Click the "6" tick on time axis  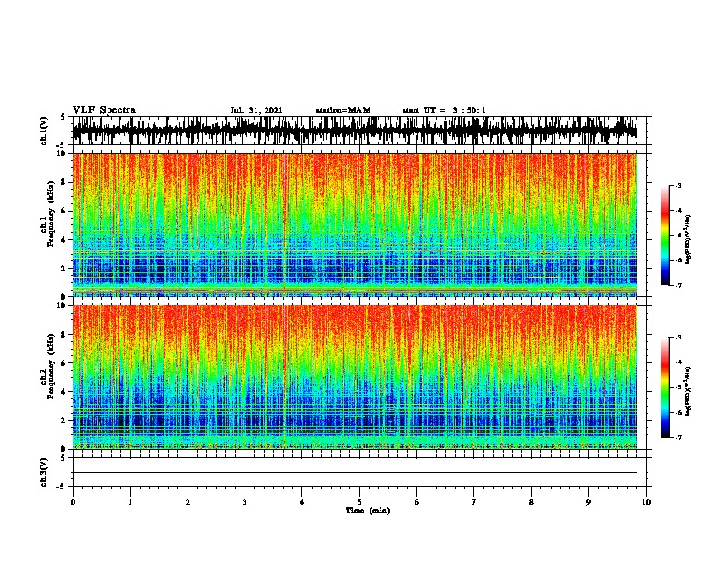tap(417, 501)
